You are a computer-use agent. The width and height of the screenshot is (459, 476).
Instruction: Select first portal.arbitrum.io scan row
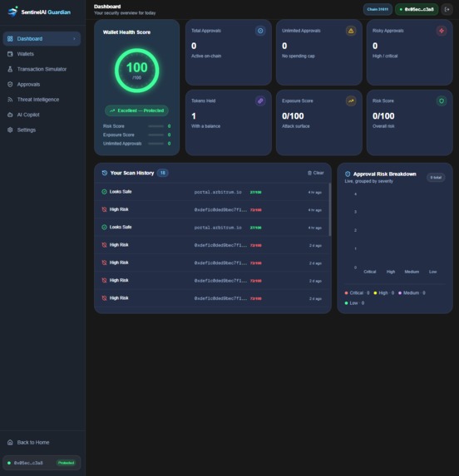point(212,192)
